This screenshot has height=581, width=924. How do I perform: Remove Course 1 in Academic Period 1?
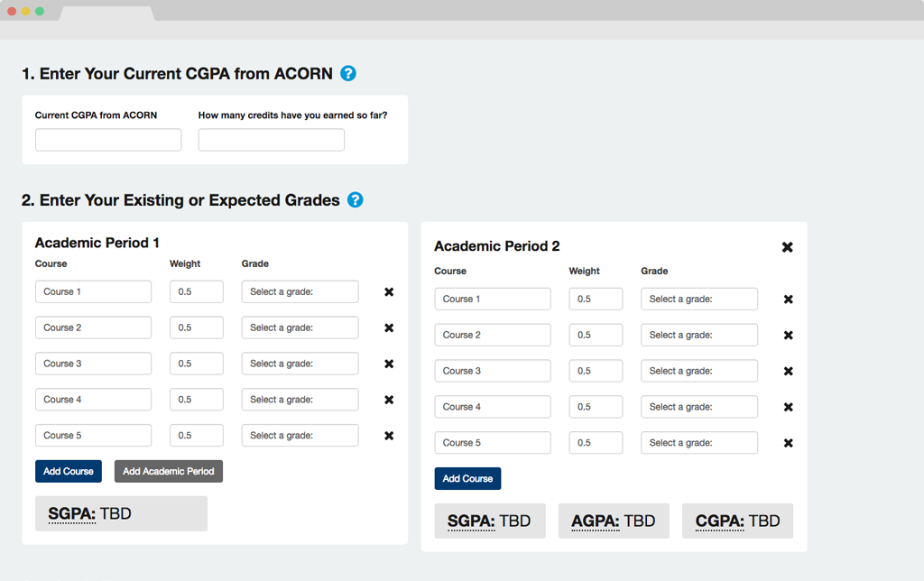click(x=389, y=292)
